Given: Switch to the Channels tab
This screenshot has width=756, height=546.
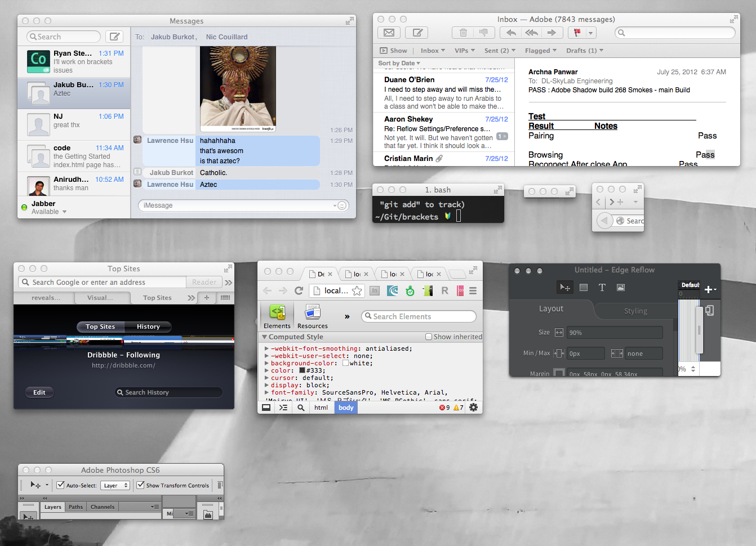Looking at the screenshot, I should (103, 507).
